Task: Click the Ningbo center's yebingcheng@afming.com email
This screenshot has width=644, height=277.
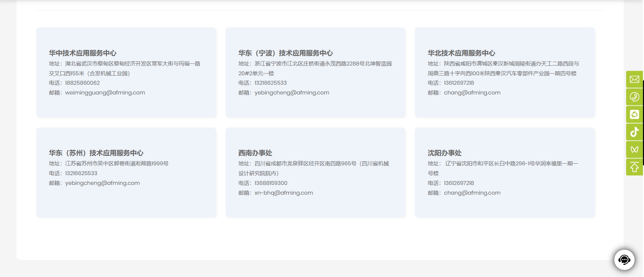Action: click(x=291, y=92)
